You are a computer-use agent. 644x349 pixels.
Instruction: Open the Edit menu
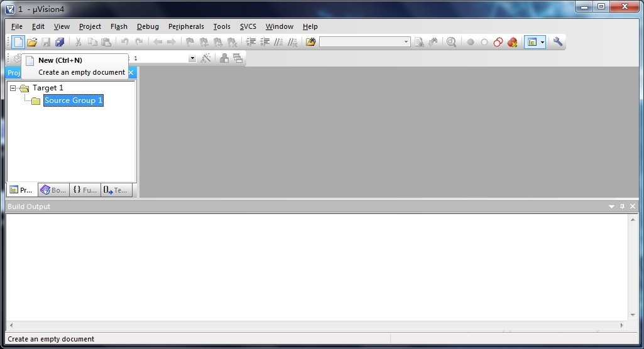click(x=38, y=26)
